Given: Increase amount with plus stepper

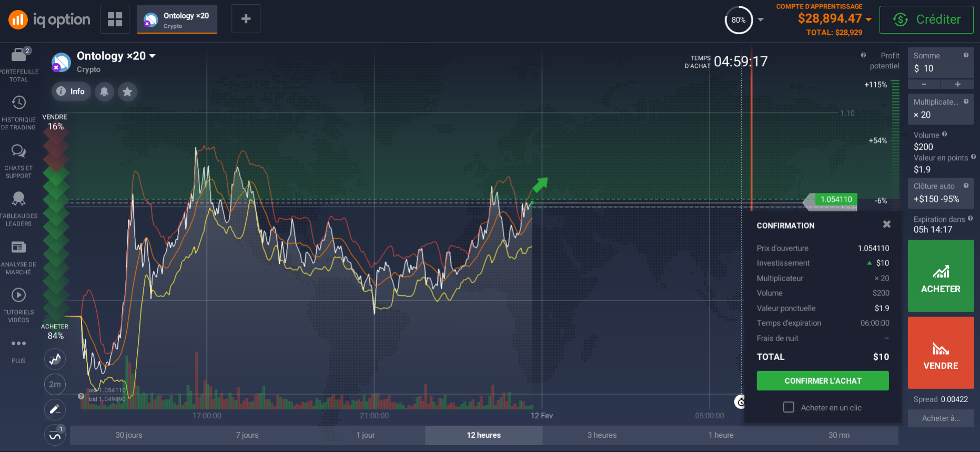Looking at the screenshot, I should click(957, 84).
